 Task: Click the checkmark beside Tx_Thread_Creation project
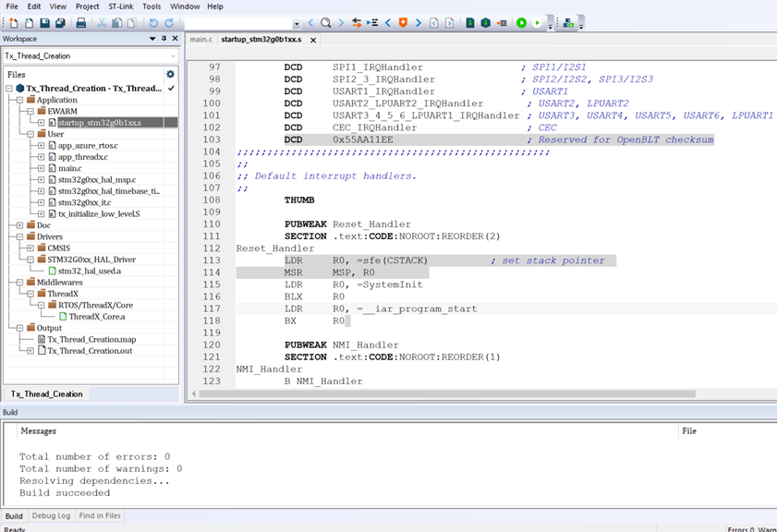(x=171, y=89)
